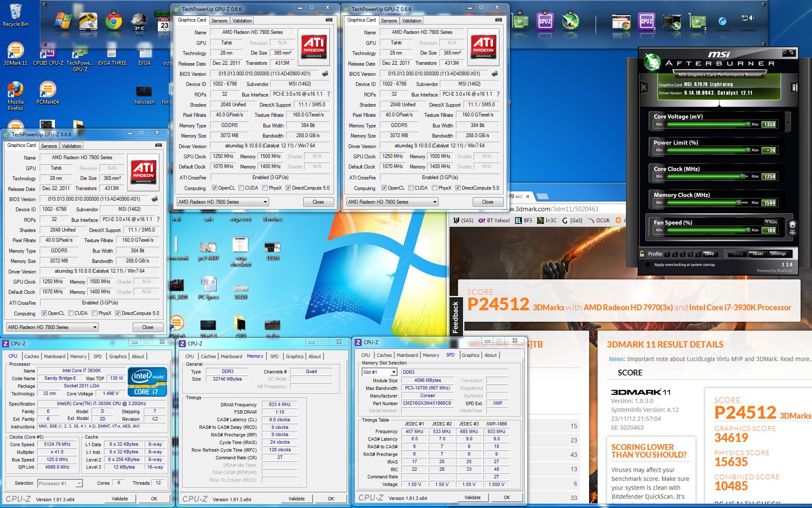The image size is (812, 508).
Task: Open the Recycle Bin
Action: click(x=15, y=16)
